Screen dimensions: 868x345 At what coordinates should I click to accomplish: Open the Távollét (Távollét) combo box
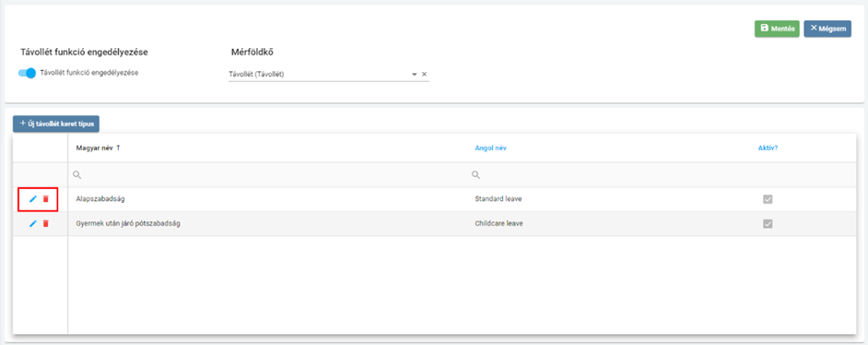[319, 74]
